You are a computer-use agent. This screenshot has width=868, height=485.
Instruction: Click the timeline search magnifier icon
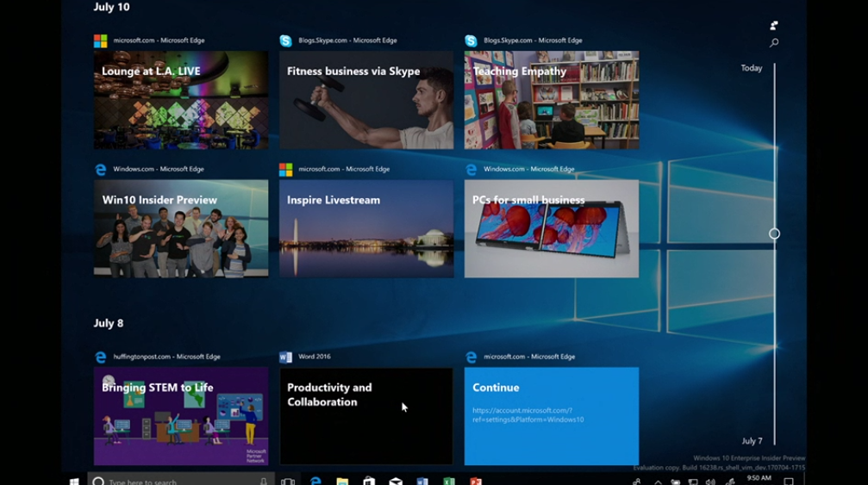click(774, 43)
